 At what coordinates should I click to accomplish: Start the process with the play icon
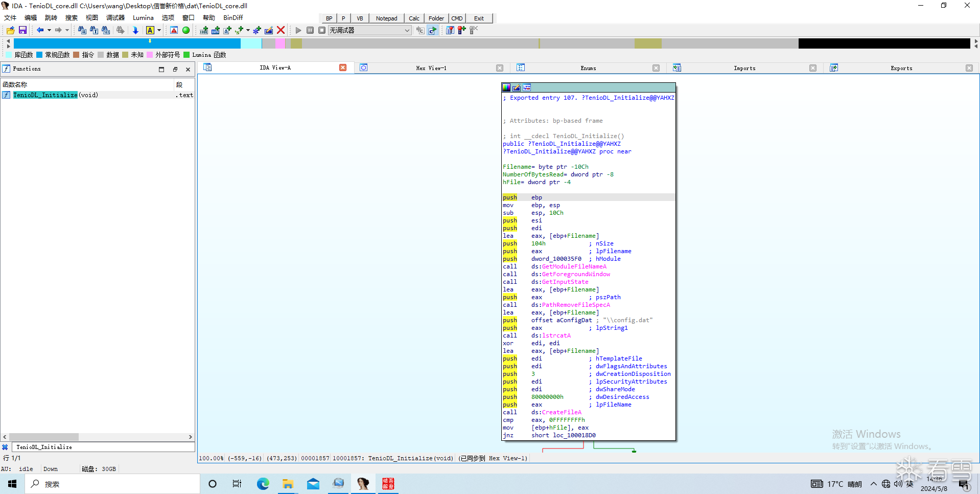tap(298, 30)
